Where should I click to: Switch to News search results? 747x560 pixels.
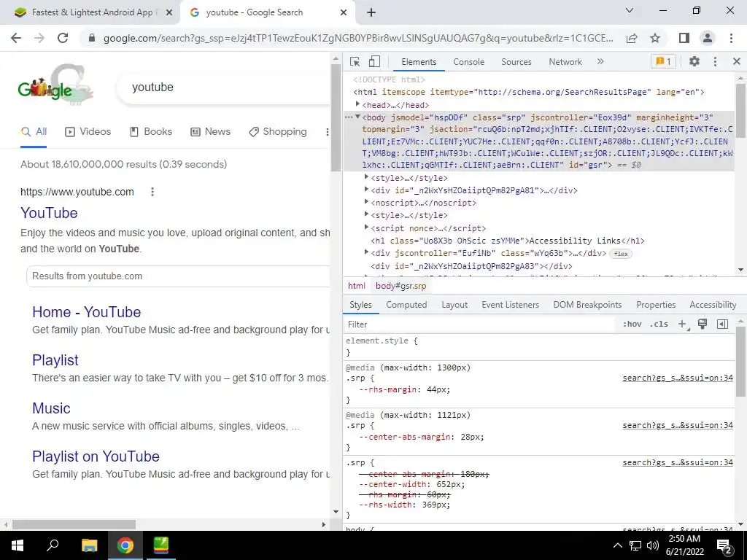[x=210, y=132]
